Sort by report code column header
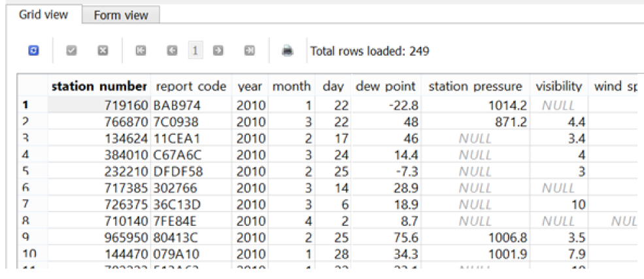 pyautogui.click(x=191, y=86)
